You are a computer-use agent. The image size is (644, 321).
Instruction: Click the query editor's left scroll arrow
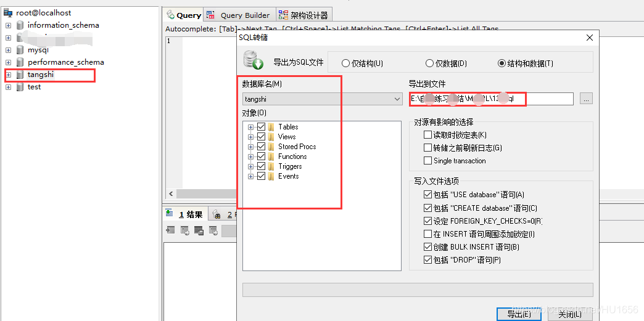point(171,193)
